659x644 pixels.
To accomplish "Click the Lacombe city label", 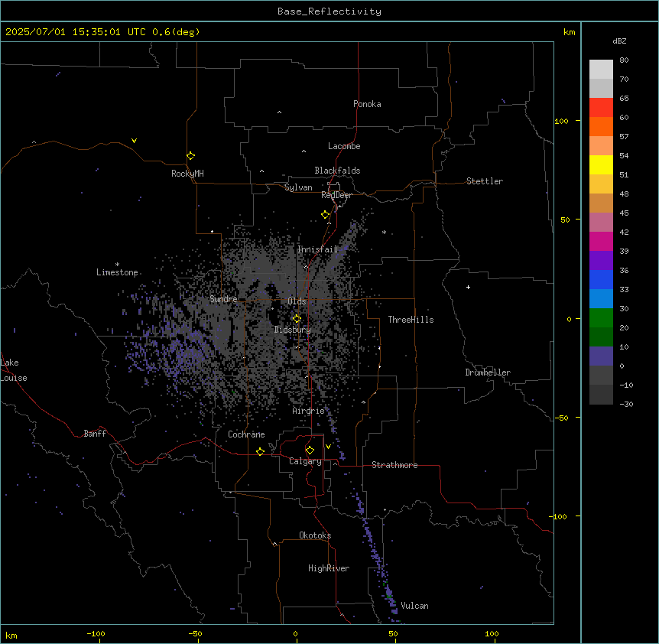I will (344, 146).
